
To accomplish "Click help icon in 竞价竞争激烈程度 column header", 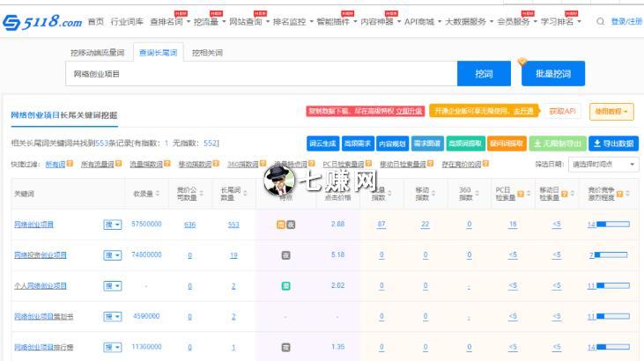I will click(619, 194).
